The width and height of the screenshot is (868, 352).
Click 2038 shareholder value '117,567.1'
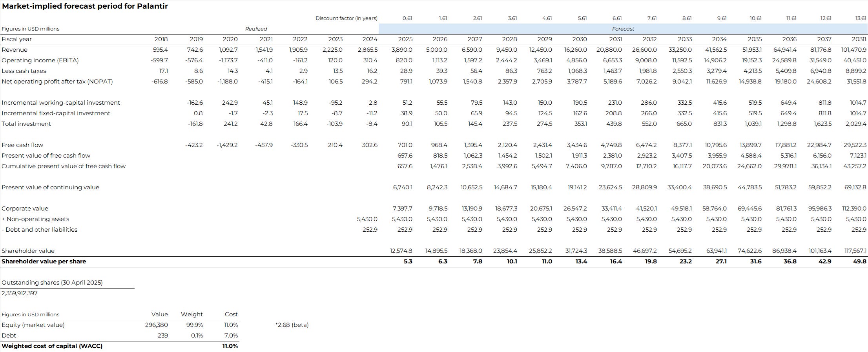click(x=855, y=251)
